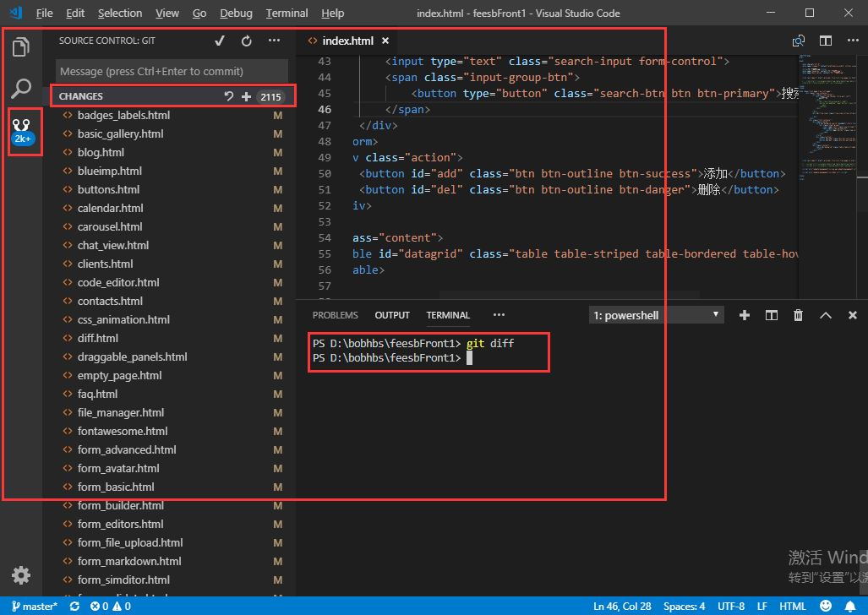
Task: Stage all changes with the plus icon
Action: (x=246, y=95)
